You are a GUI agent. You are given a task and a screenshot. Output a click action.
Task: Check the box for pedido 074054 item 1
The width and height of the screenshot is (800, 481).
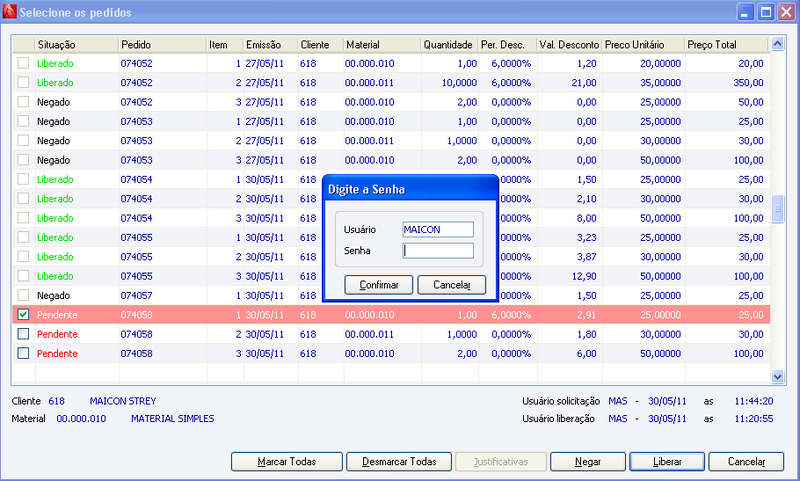pos(23,180)
